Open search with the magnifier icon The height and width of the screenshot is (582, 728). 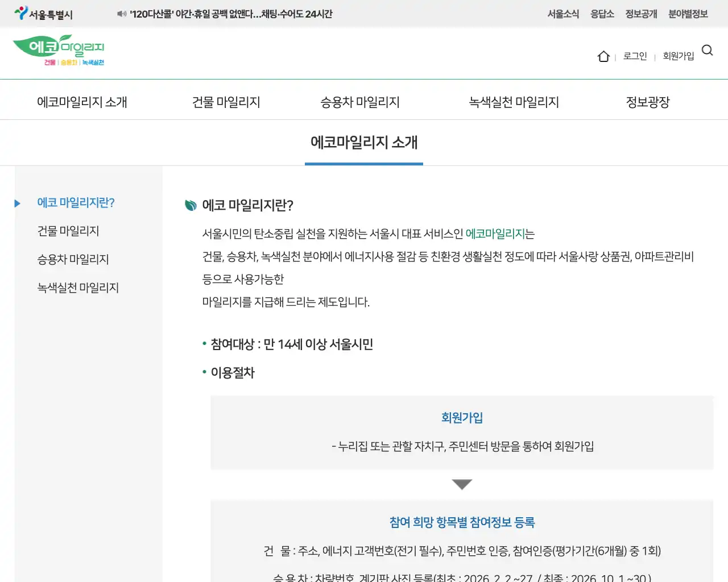pos(708,50)
